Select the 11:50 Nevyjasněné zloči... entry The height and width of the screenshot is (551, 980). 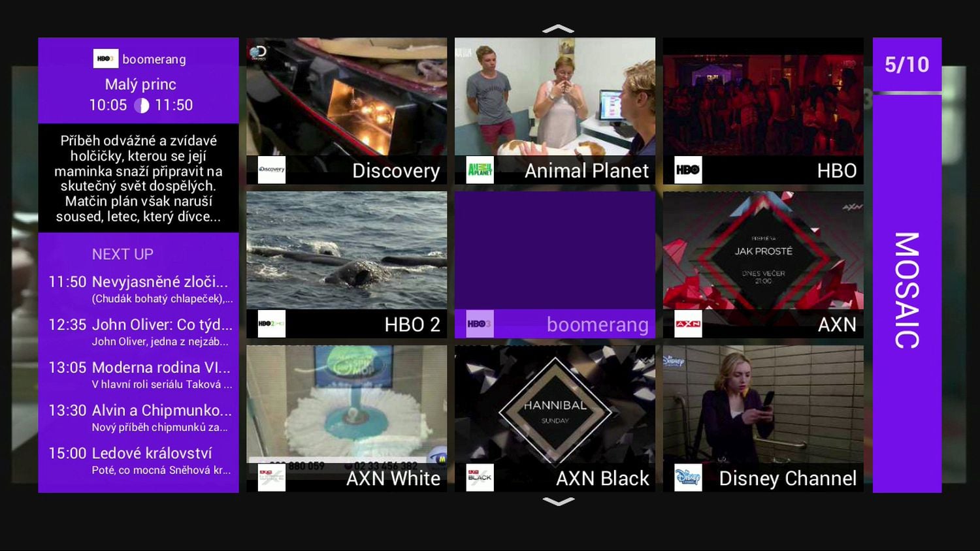(139, 289)
